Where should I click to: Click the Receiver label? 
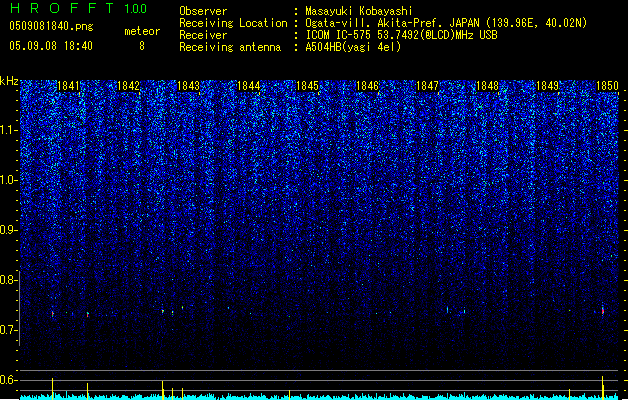coord(203,35)
